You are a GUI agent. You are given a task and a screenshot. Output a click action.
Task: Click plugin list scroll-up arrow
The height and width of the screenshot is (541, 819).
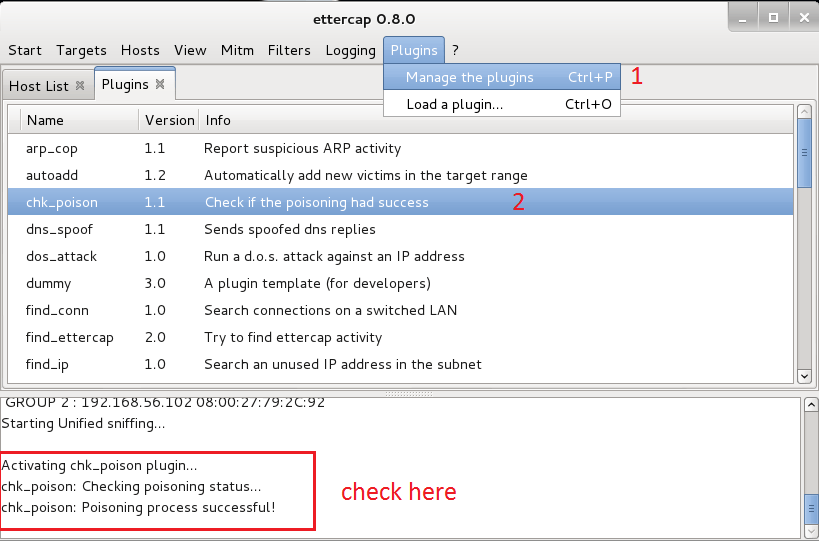tap(804, 112)
